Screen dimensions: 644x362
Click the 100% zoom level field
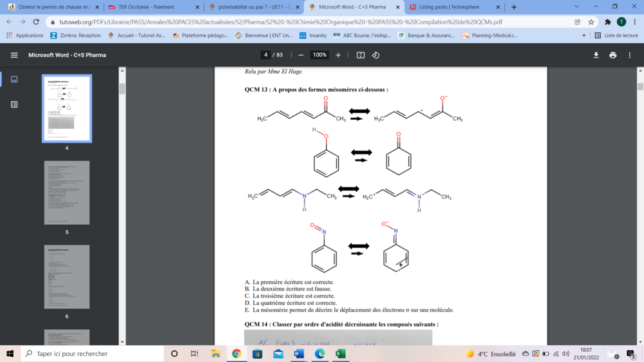[x=319, y=55]
